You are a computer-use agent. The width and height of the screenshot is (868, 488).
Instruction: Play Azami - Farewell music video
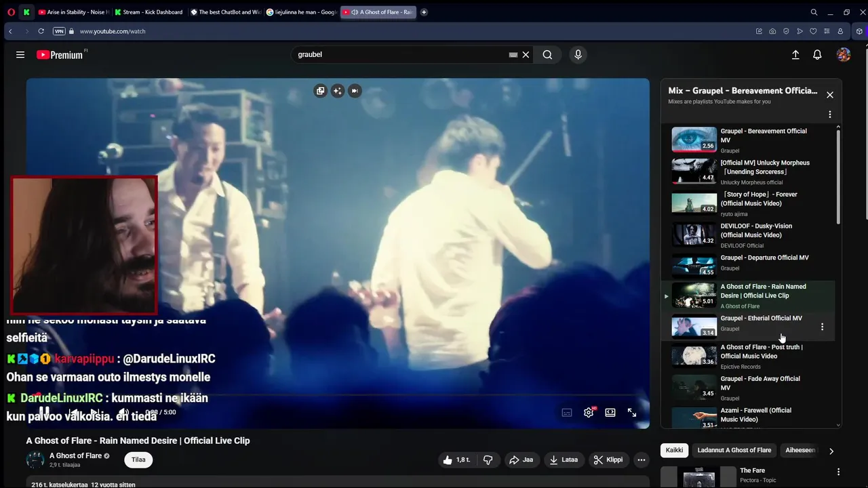click(x=748, y=417)
